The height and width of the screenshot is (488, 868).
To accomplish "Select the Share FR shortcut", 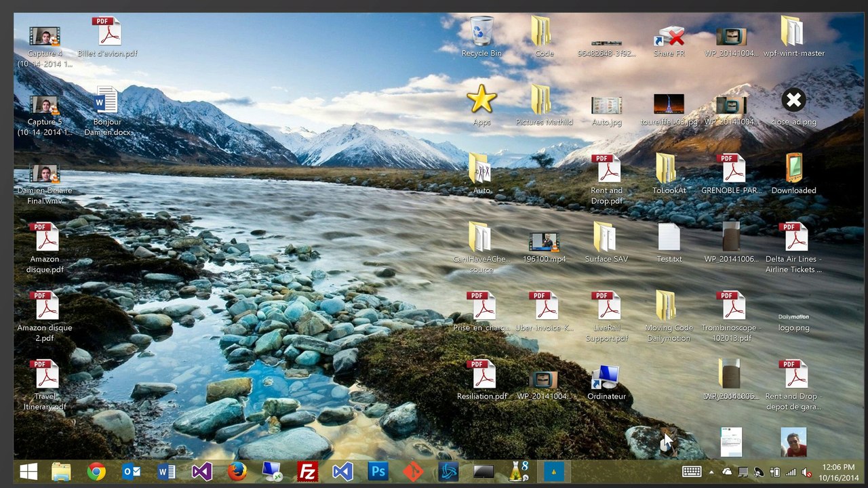I will (669, 41).
